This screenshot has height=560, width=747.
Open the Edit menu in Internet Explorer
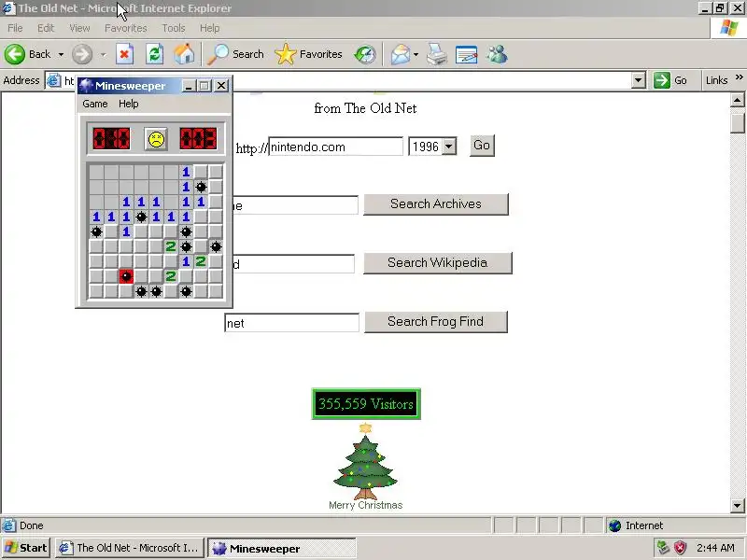[46, 28]
